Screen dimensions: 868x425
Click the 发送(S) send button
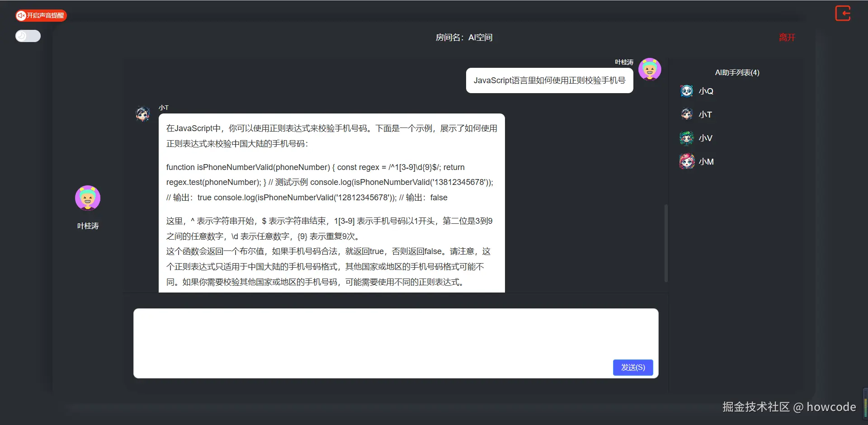pos(633,368)
